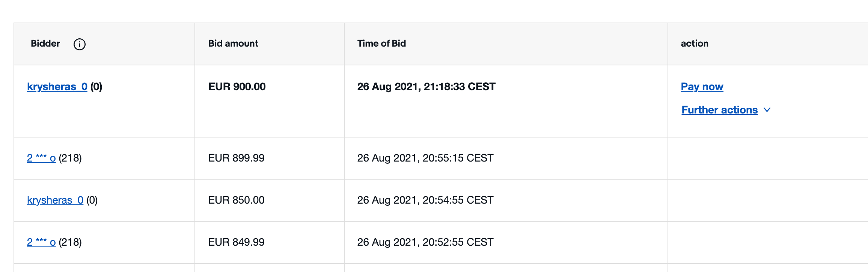
Task: Expand the Further actions chevron
Action: click(767, 110)
